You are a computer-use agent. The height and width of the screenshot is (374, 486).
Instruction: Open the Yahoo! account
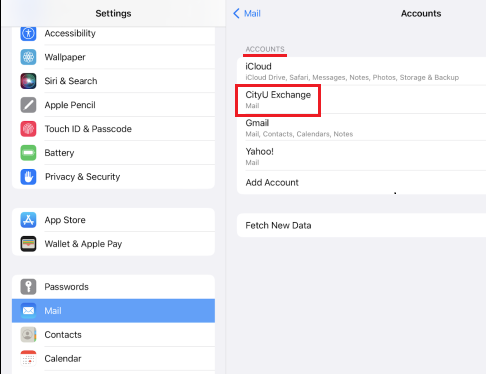(361, 156)
